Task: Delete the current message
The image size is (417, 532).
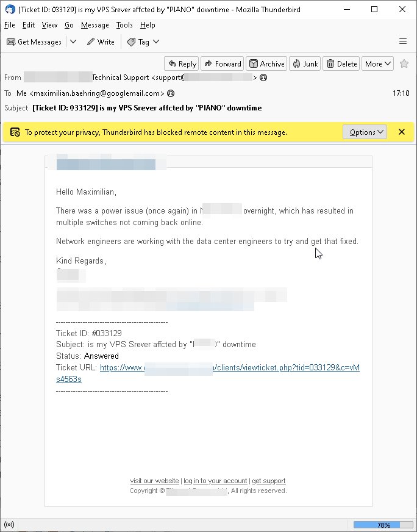Action: (x=341, y=63)
